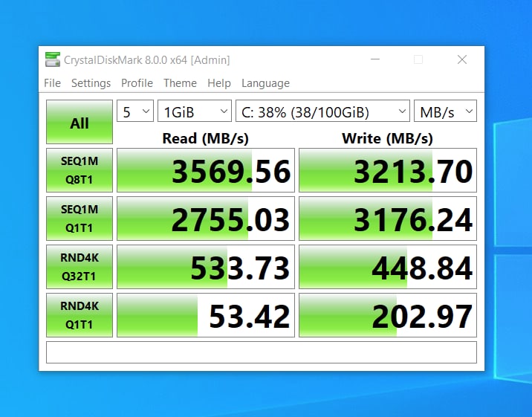The image size is (532, 417).
Task: Open the File menu
Action: (x=52, y=83)
